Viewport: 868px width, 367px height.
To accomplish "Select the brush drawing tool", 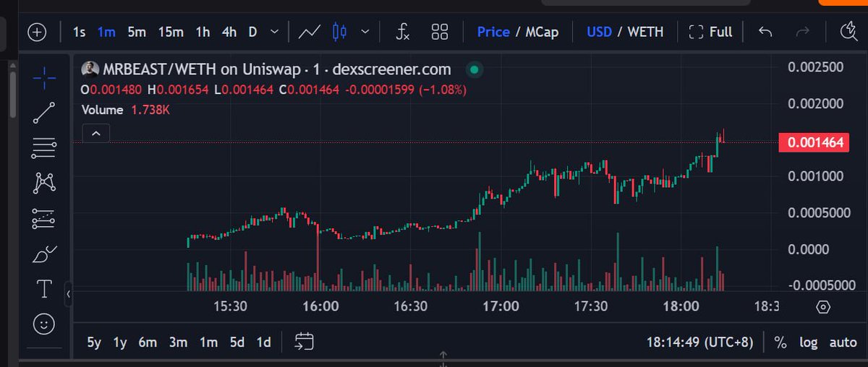I will click(x=44, y=254).
